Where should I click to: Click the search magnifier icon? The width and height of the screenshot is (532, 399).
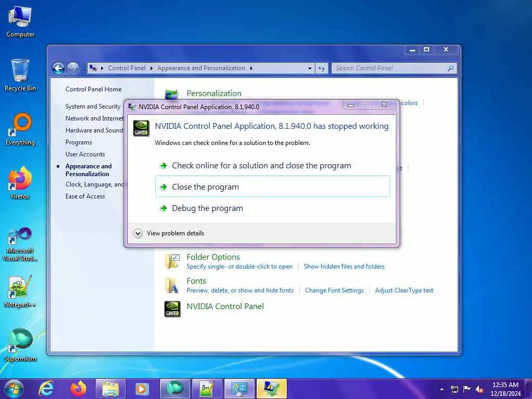[450, 68]
